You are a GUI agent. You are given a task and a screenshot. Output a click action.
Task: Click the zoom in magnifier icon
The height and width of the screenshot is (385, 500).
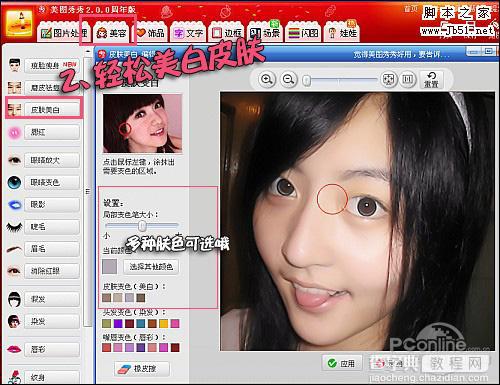267,80
